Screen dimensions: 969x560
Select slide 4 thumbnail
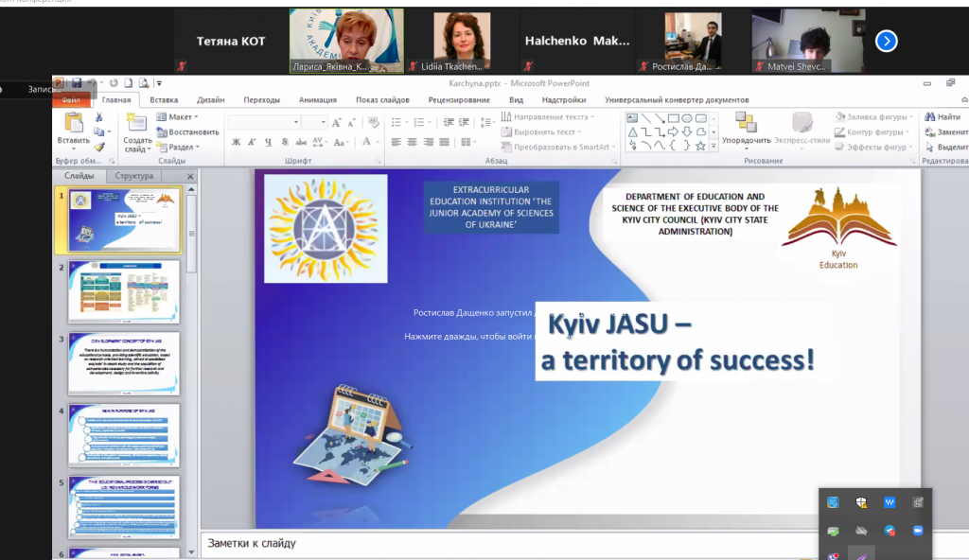point(124,435)
